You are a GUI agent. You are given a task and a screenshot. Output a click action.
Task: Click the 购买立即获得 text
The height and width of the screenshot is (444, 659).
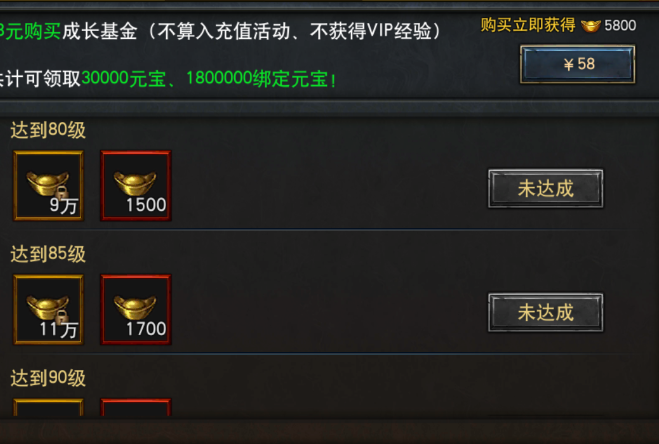coord(528,25)
